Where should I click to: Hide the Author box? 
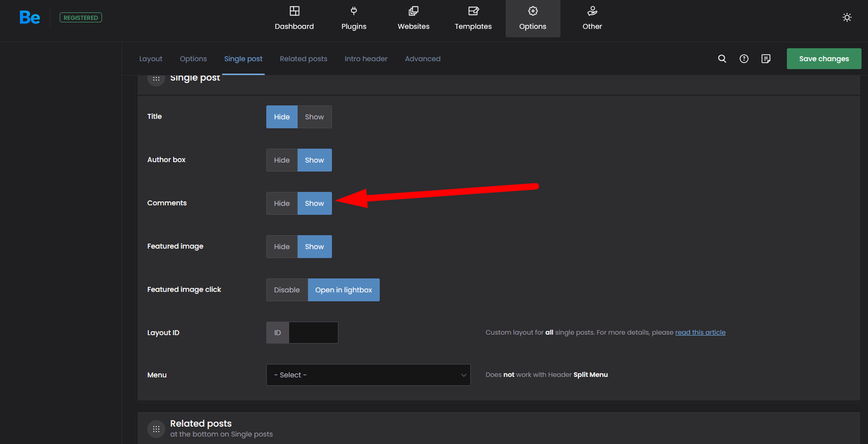click(282, 160)
